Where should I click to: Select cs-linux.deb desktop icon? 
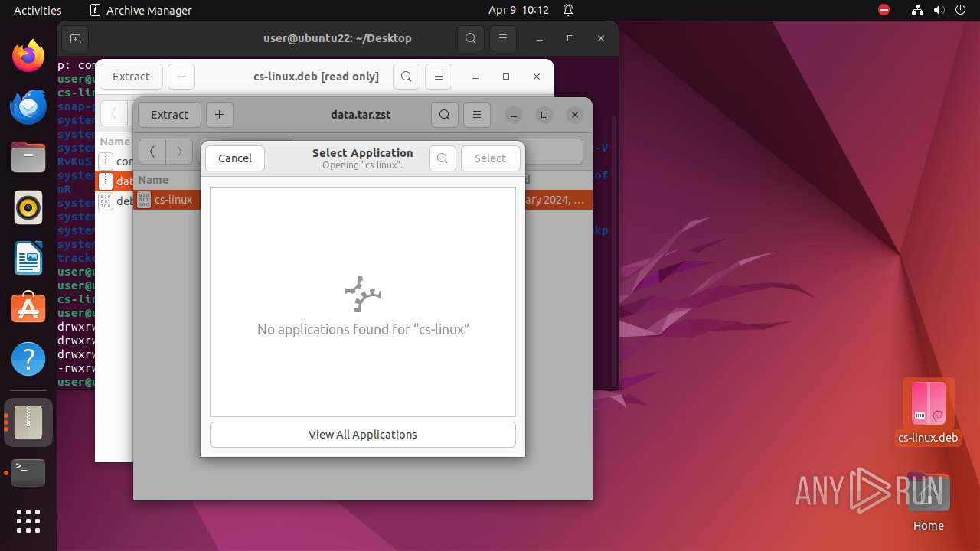tap(928, 412)
